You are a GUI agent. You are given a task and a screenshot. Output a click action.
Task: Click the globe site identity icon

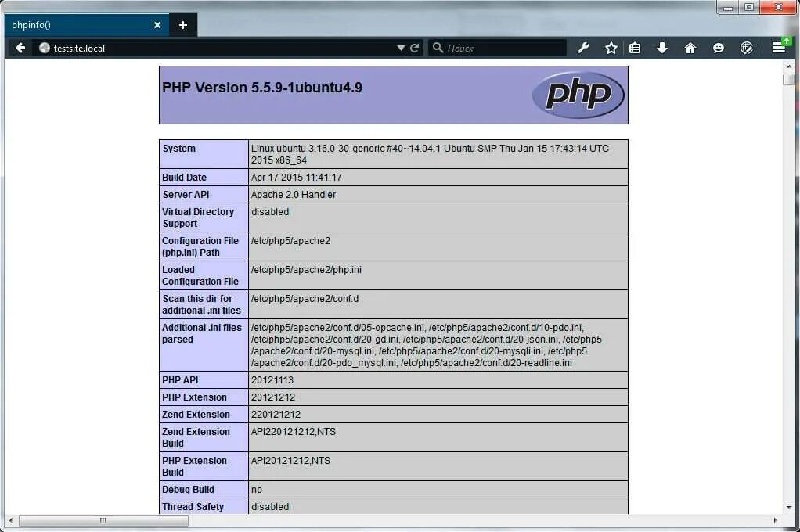tap(45, 48)
